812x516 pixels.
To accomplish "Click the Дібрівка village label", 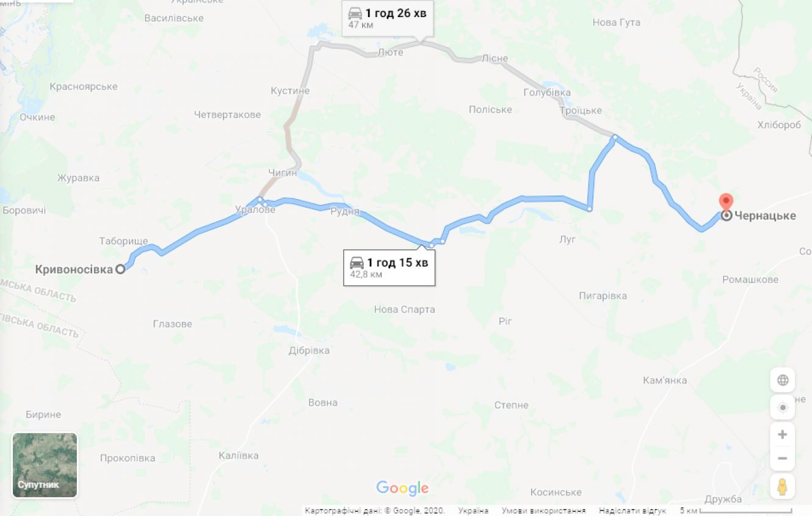I will pos(309,351).
